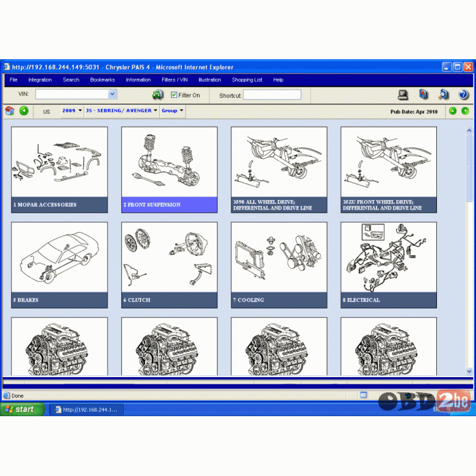The image size is (476, 476).
Task: Click the US market label
Action: pyautogui.click(x=46, y=112)
